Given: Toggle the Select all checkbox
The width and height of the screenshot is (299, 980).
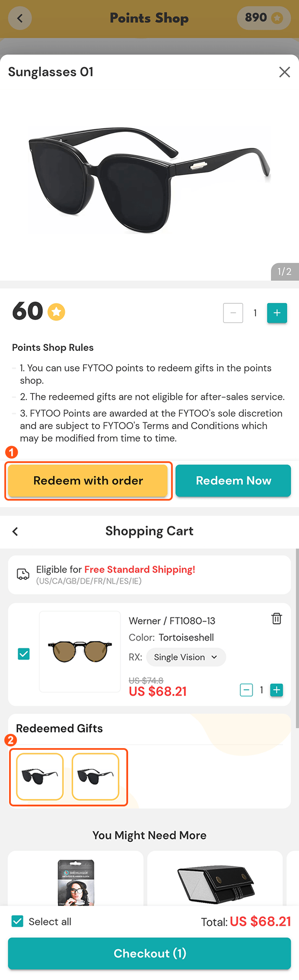Looking at the screenshot, I should [17, 922].
